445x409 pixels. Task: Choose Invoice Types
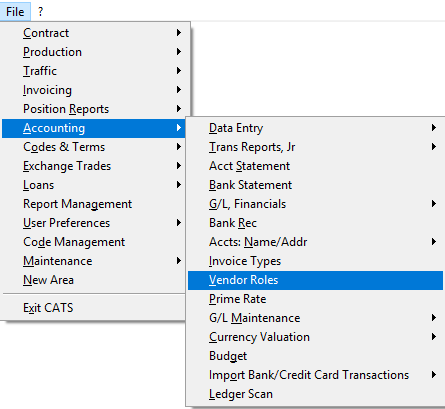point(315,261)
